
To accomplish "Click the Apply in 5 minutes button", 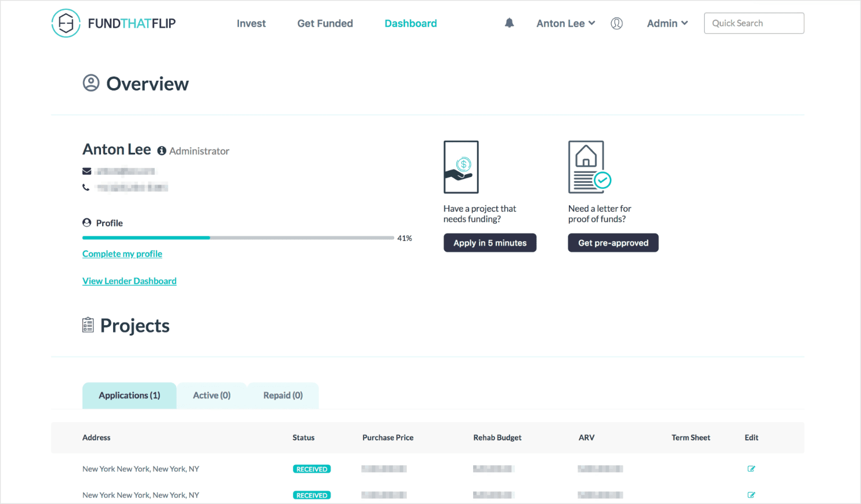I will (x=489, y=242).
